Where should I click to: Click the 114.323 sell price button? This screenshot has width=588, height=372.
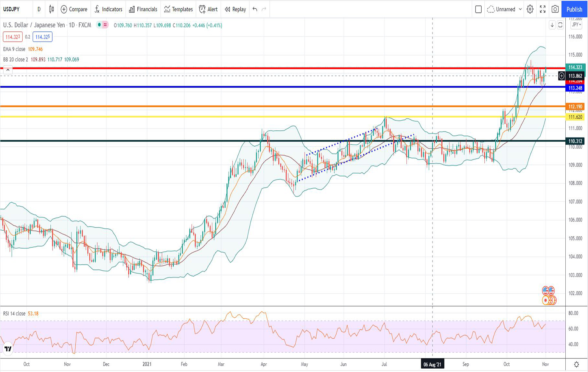coord(12,37)
